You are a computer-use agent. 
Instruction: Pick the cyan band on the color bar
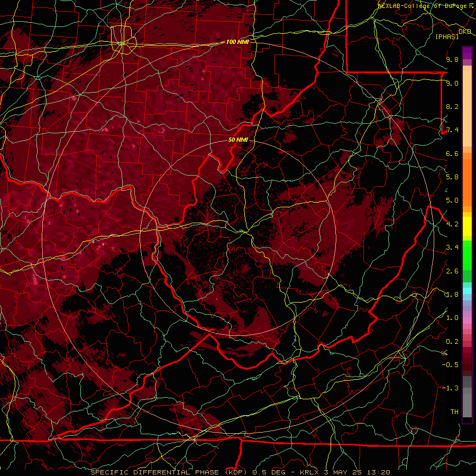(467, 291)
